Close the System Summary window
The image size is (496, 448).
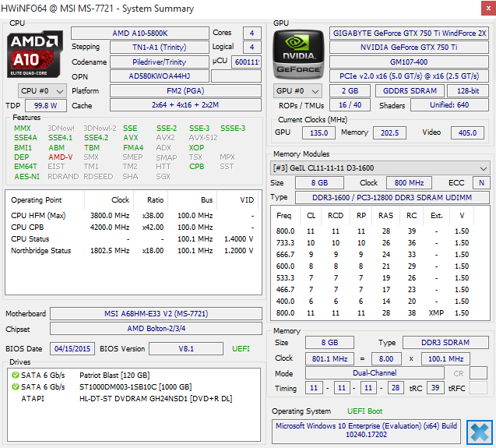point(488,9)
